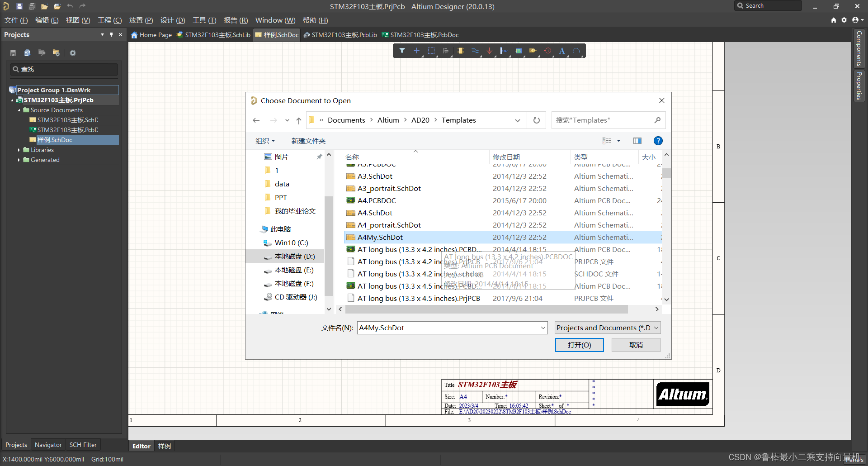The height and width of the screenshot is (466, 868).
Task: Select A4.PCBDOC file in the list
Action: (x=503, y=200)
